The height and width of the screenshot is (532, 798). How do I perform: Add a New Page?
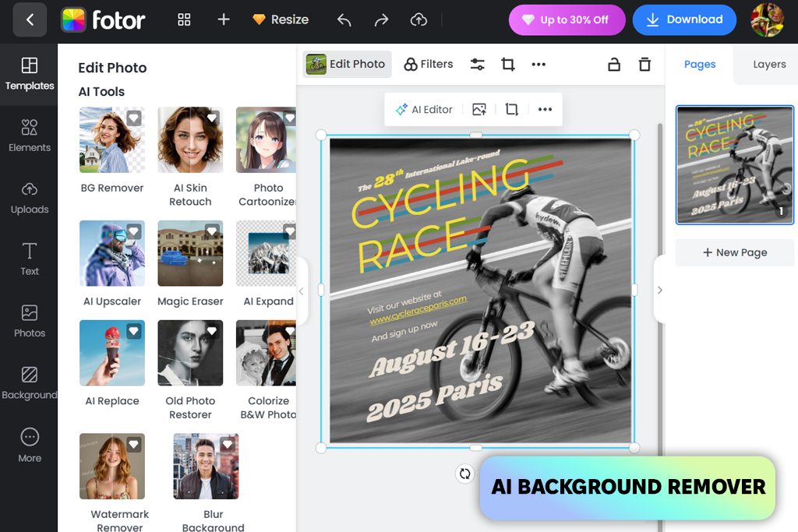pos(734,252)
